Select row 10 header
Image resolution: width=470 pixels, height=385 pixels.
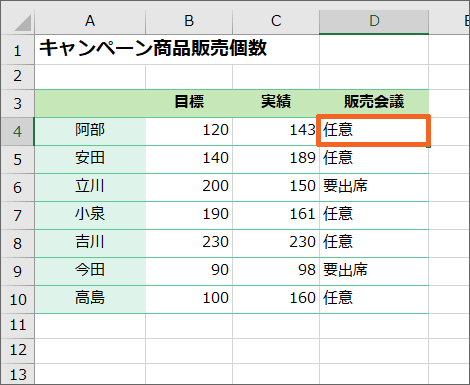point(17,299)
